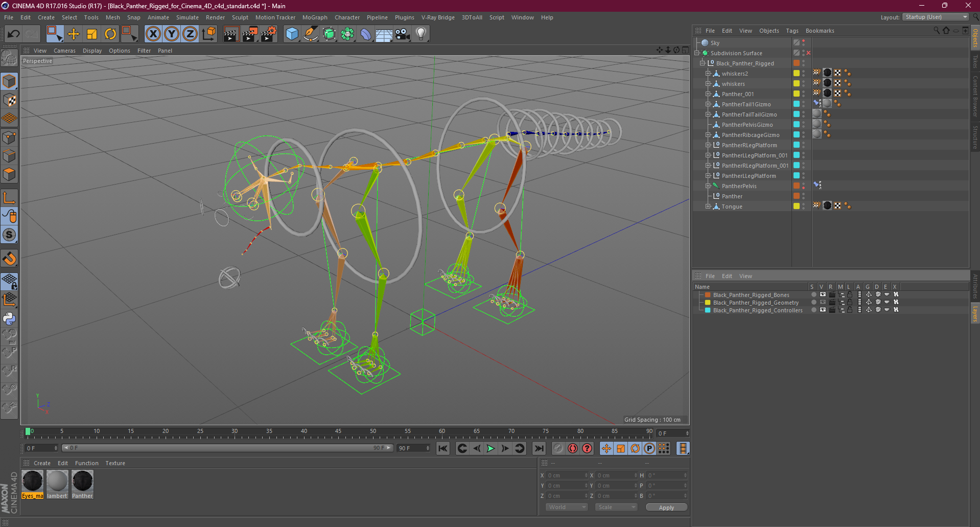
Task: Click Render View clapperboard icon
Action: click(231, 34)
